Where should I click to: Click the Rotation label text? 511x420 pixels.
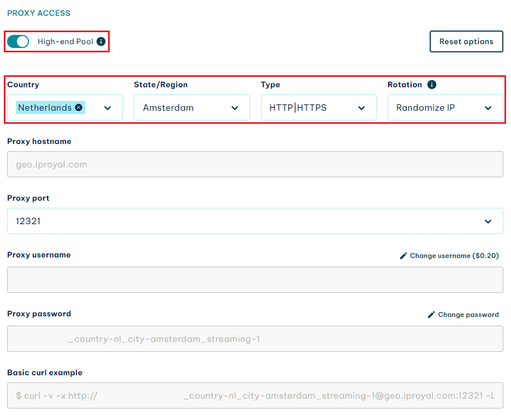coord(405,85)
